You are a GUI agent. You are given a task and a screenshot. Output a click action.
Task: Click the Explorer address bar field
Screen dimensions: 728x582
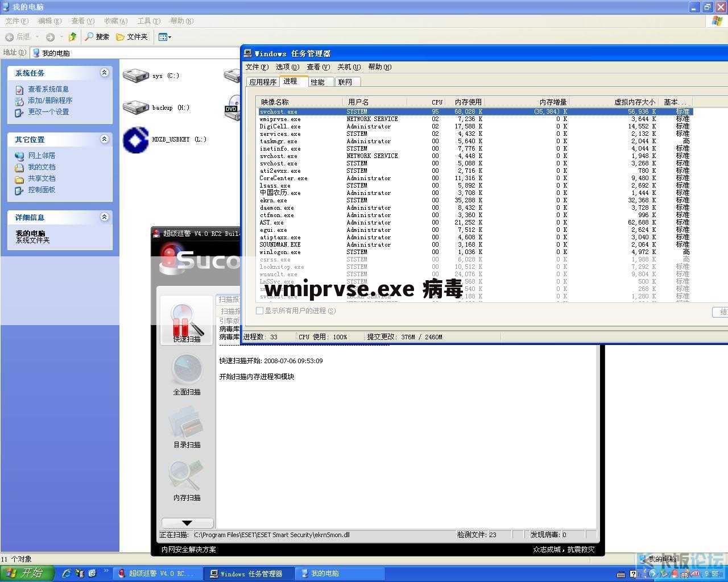pyautogui.click(x=135, y=53)
